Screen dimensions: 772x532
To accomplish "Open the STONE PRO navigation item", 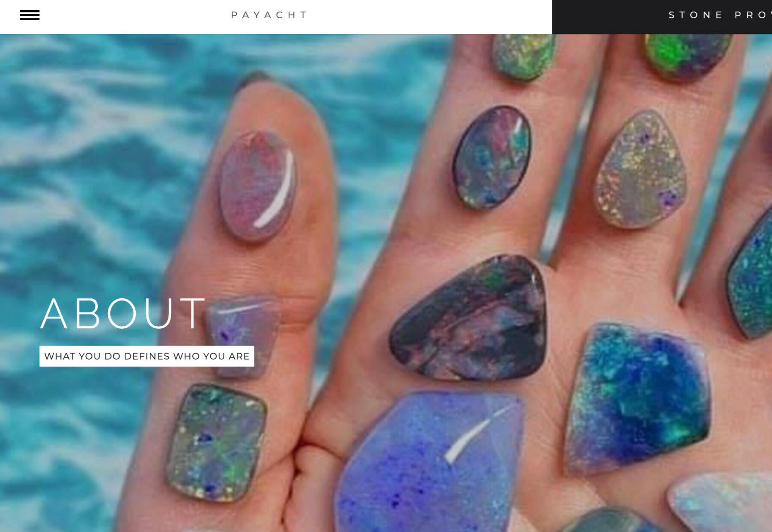I will click(720, 15).
